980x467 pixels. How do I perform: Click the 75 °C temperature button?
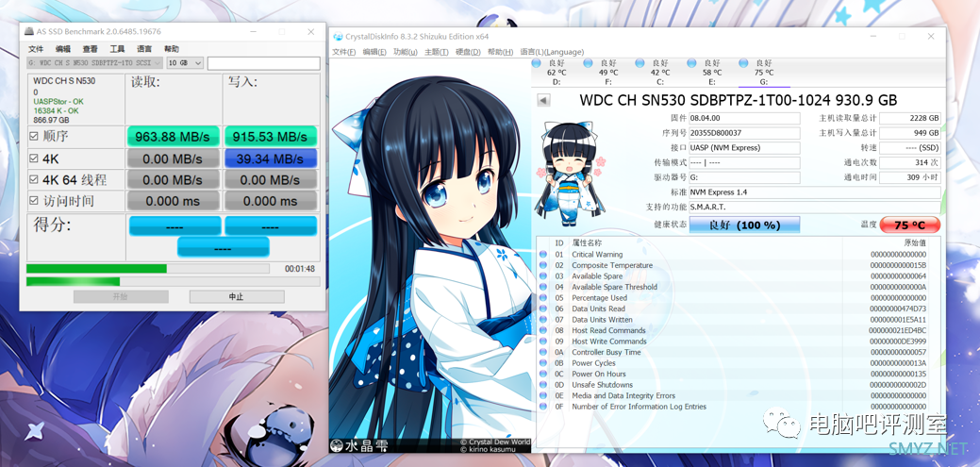pyautogui.click(x=909, y=225)
